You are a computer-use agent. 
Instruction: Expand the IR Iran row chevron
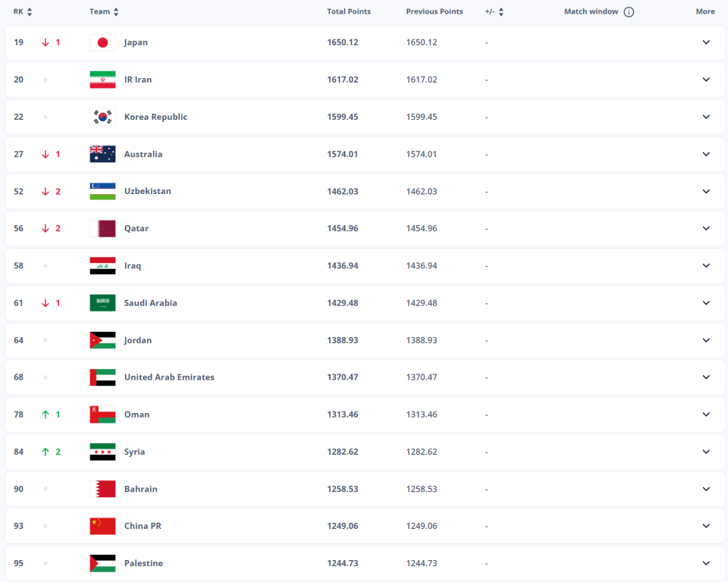click(x=706, y=80)
